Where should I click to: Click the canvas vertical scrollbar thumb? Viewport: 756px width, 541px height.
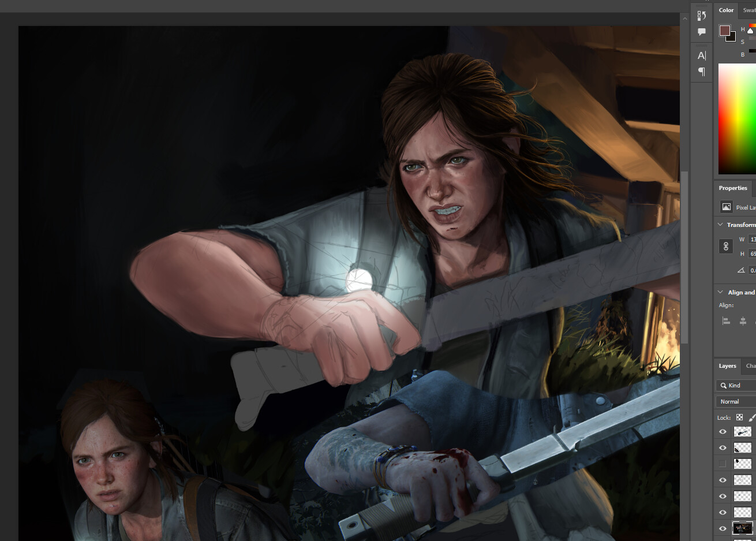684,258
